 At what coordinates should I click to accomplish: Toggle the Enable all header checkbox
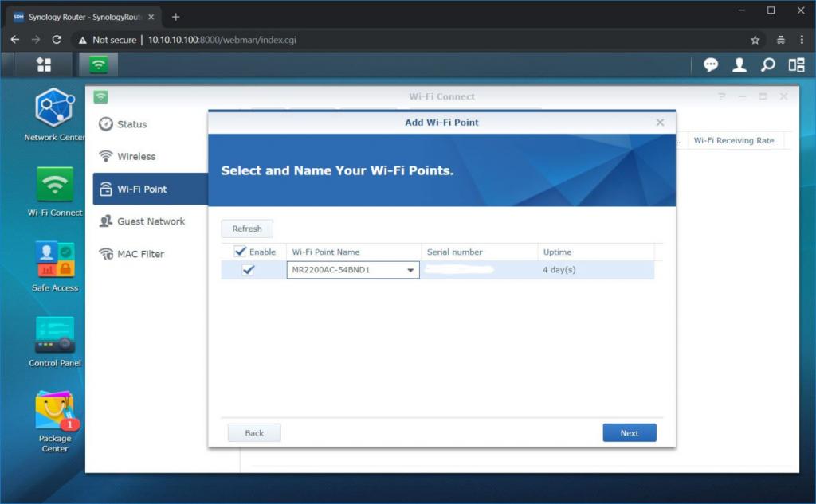click(240, 252)
